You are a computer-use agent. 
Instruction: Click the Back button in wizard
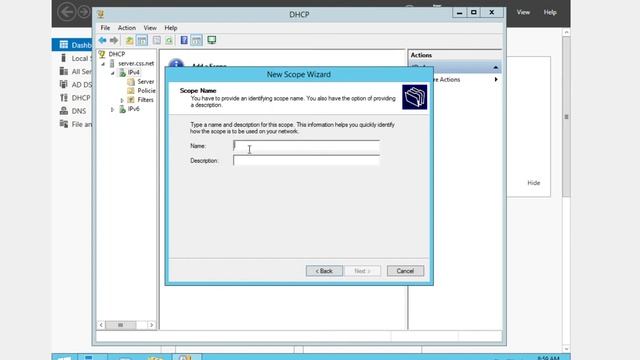324,271
